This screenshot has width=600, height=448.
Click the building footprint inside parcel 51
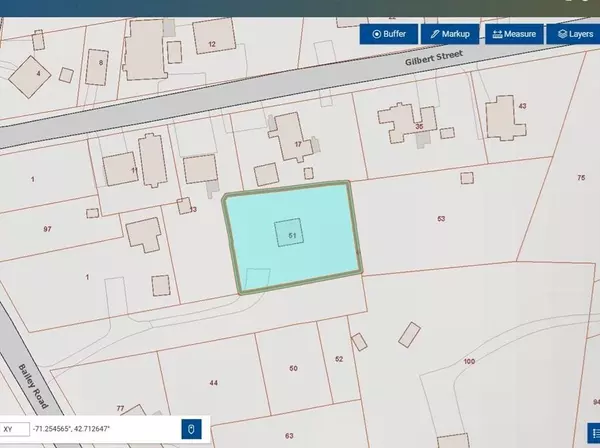click(289, 234)
